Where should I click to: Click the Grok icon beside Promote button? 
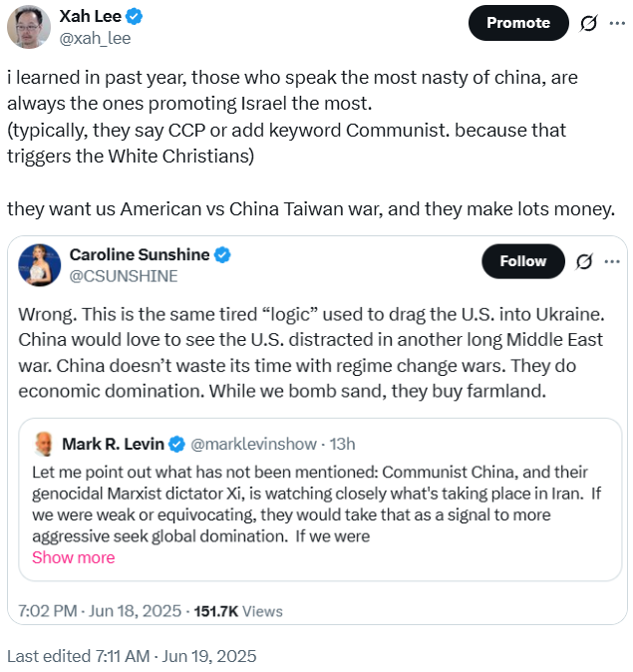[x=588, y=23]
